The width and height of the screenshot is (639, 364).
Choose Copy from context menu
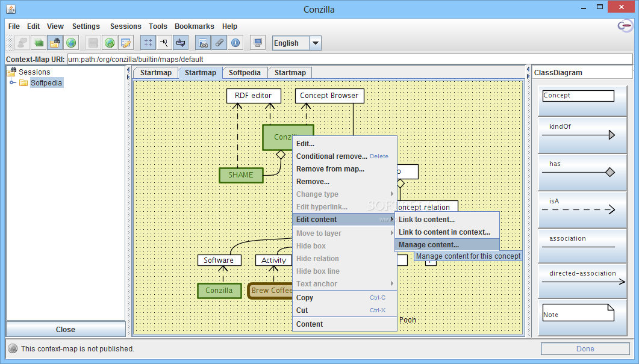[x=344, y=298]
